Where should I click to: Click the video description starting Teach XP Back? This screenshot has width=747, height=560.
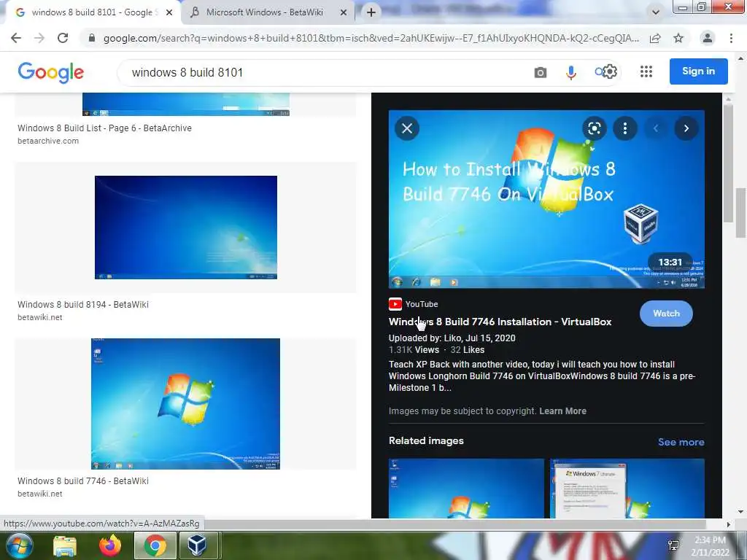[x=542, y=376]
